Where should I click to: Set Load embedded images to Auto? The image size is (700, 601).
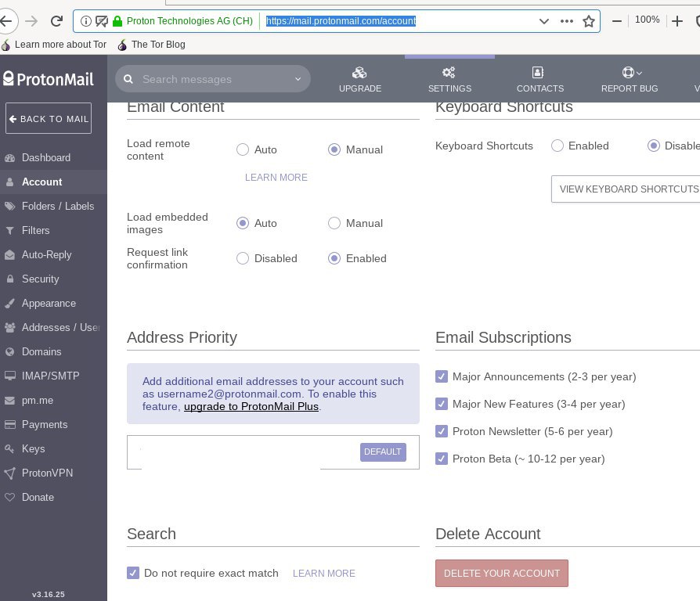(x=243, y=223)
